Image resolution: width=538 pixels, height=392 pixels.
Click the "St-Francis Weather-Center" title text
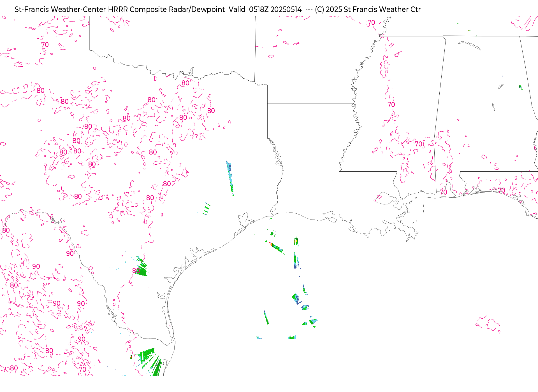tap(60, 10)
